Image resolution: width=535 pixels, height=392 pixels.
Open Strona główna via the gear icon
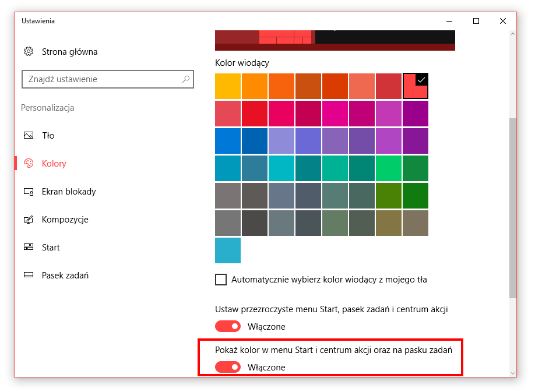[29, 51]
